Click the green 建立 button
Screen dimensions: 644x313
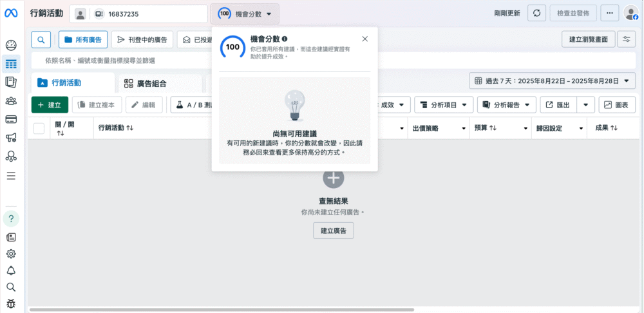[x=50, y=105]
